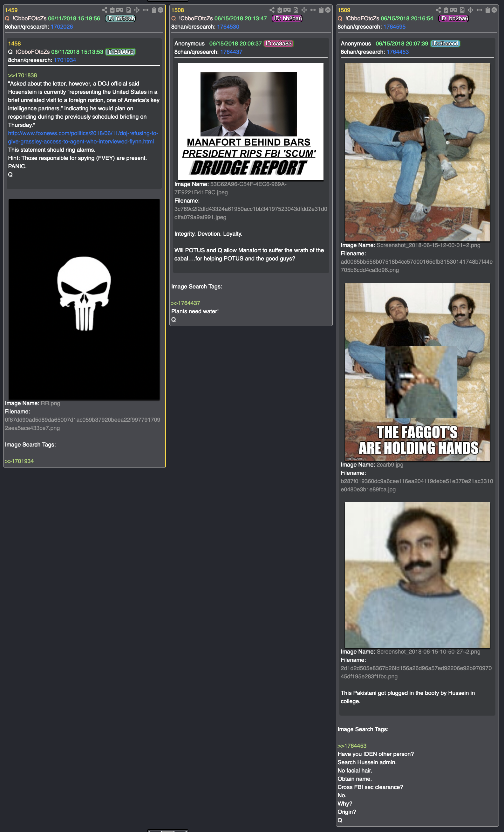Click the text 'Search Hussein admin.'

coord(367,762)
